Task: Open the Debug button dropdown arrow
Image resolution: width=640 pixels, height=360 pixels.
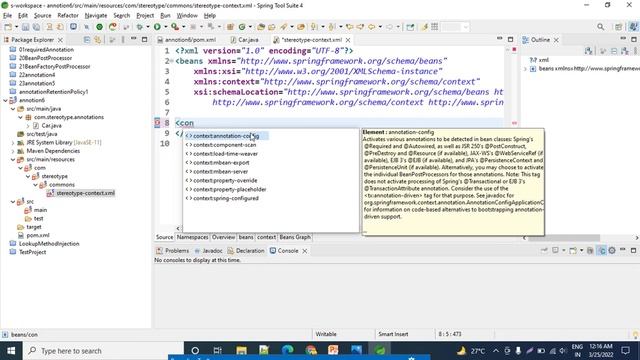Action: click(148, 27)
